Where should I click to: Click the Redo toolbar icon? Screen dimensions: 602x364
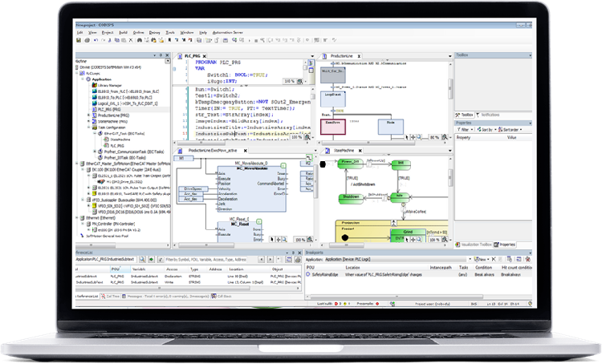tap(103, 40)
